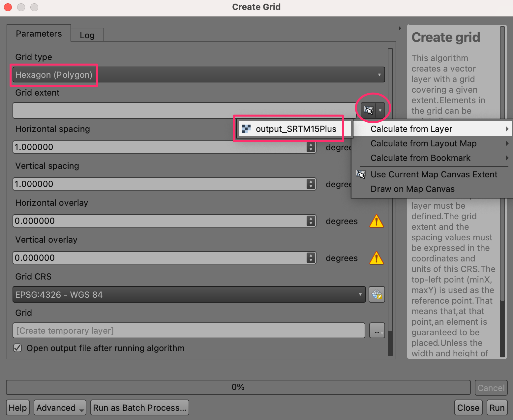Click Run as Batch Process button
This screenshot has height=420, width=513.
pyautogui.click(x=139, y=408)
